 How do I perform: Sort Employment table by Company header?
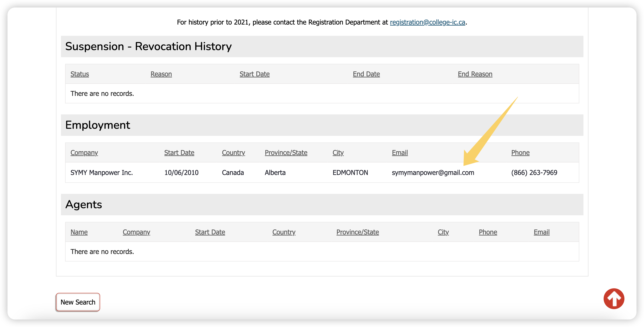click(x=84, y=153)
